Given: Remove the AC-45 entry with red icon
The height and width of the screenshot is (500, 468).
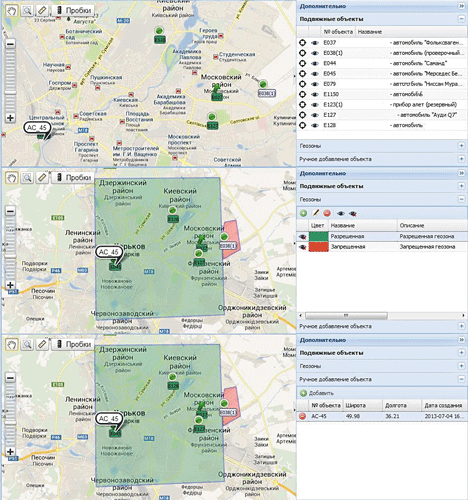Looking at the screenshot, I should (303, 416).
